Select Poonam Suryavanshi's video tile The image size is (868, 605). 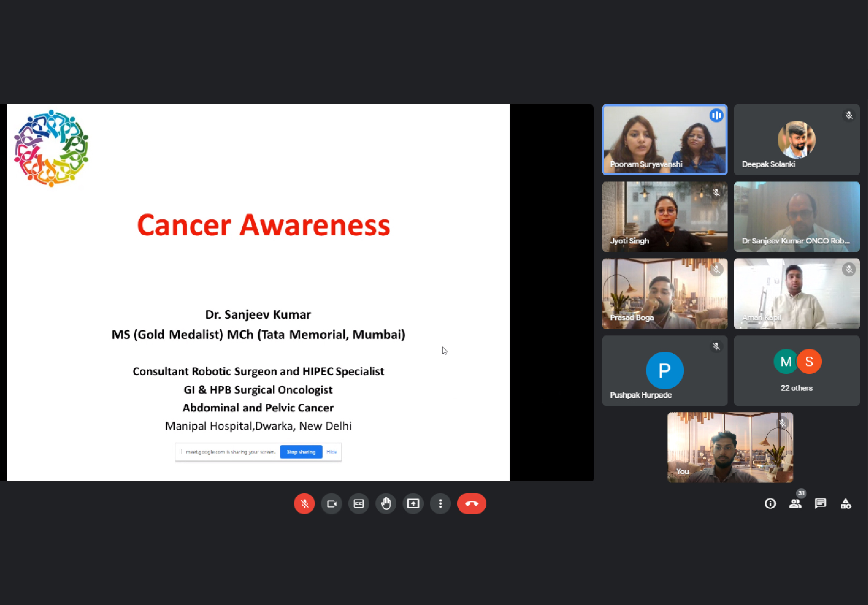coord(664,140)
